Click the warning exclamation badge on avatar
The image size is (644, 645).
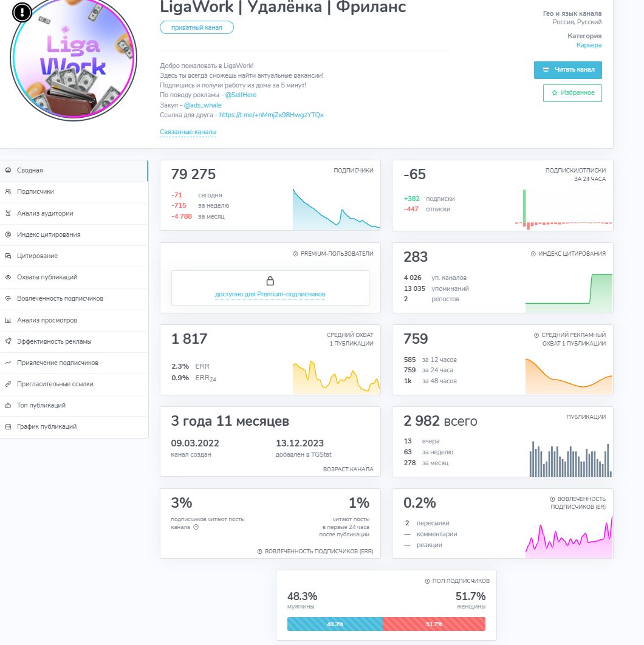point(22,12)
